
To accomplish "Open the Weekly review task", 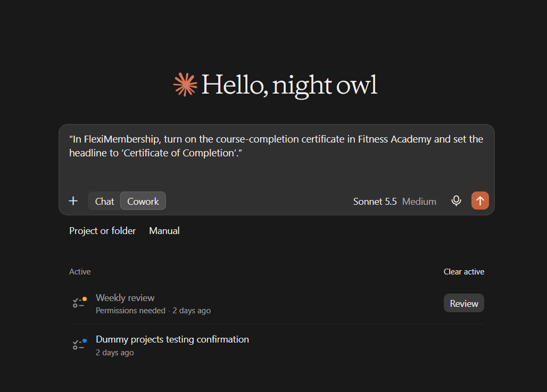I will [125, 298].
